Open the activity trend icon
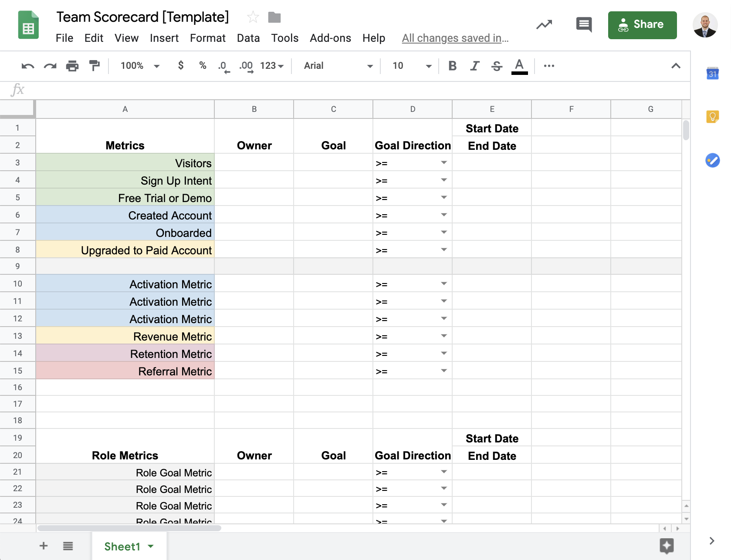The width and height of the screenshot is (731, 560). [x=544, y=25]
